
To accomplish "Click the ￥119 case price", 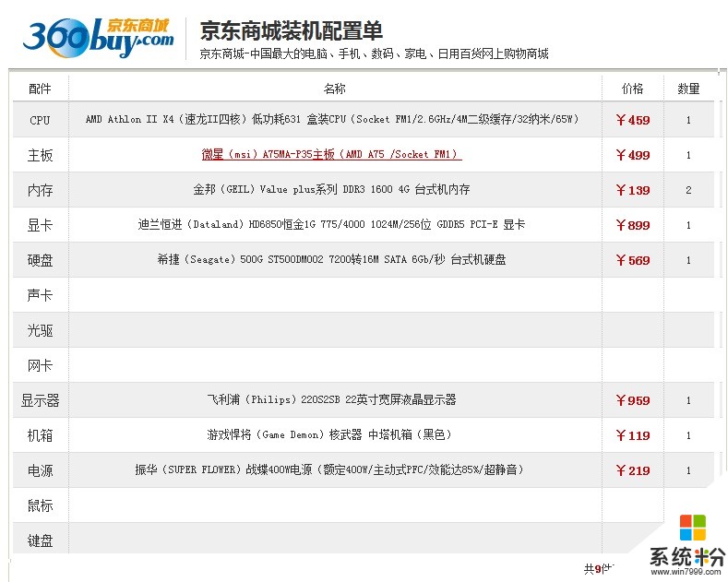I will [x=632, y=435].
